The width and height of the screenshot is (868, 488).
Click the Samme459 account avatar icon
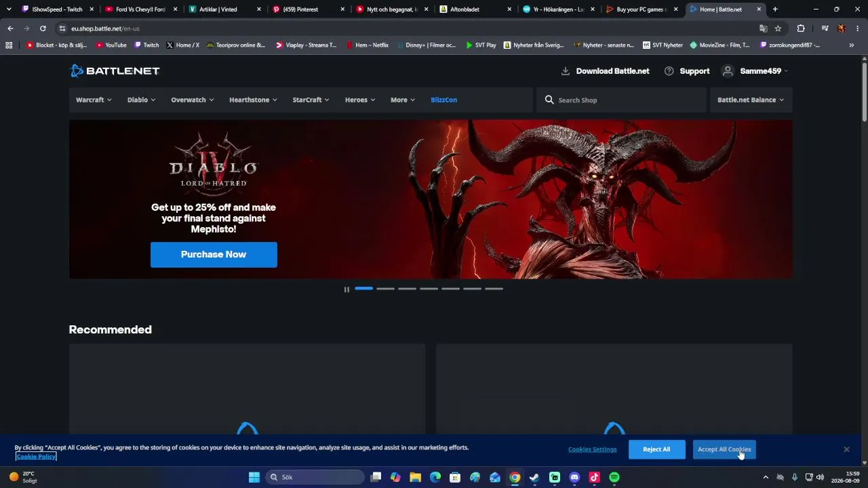tap(728, 71)
